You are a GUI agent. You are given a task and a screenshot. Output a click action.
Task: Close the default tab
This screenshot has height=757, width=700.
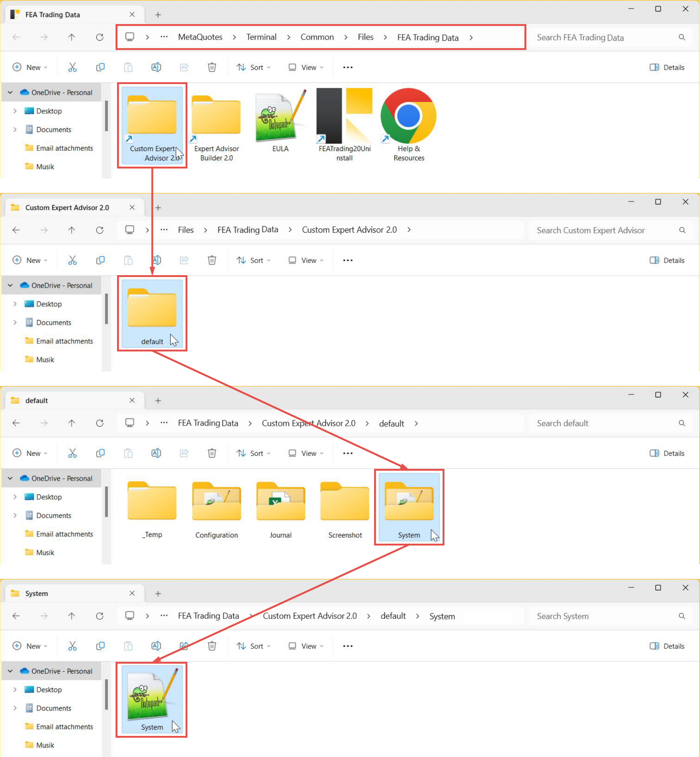(x=132, y=400)
